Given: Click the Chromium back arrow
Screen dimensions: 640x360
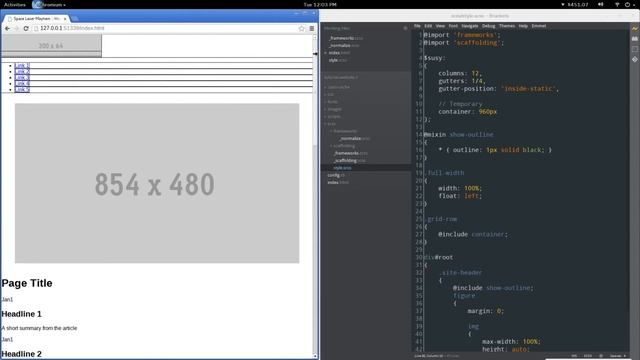Looking at the screenshot, I should point(7,28).
